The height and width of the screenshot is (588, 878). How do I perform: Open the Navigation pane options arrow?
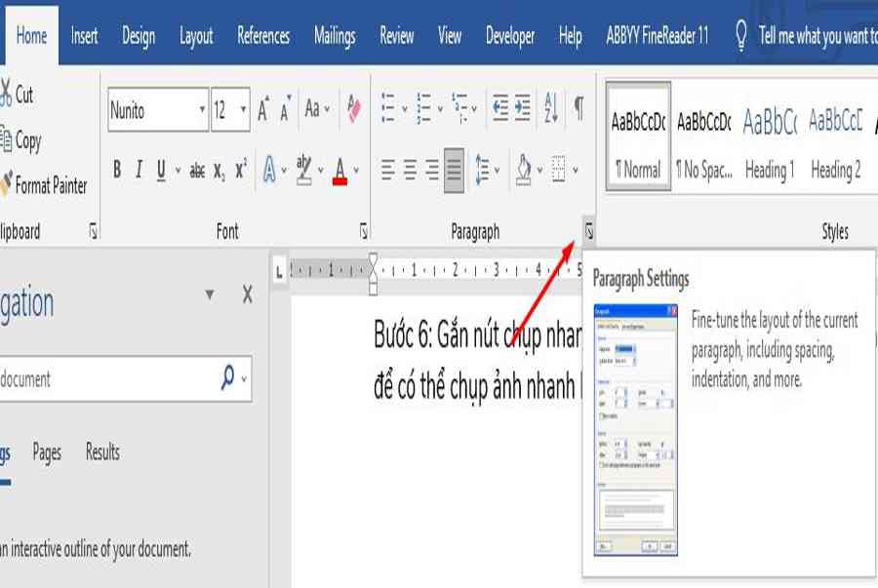pyautogui.click(x=210, y=294)
